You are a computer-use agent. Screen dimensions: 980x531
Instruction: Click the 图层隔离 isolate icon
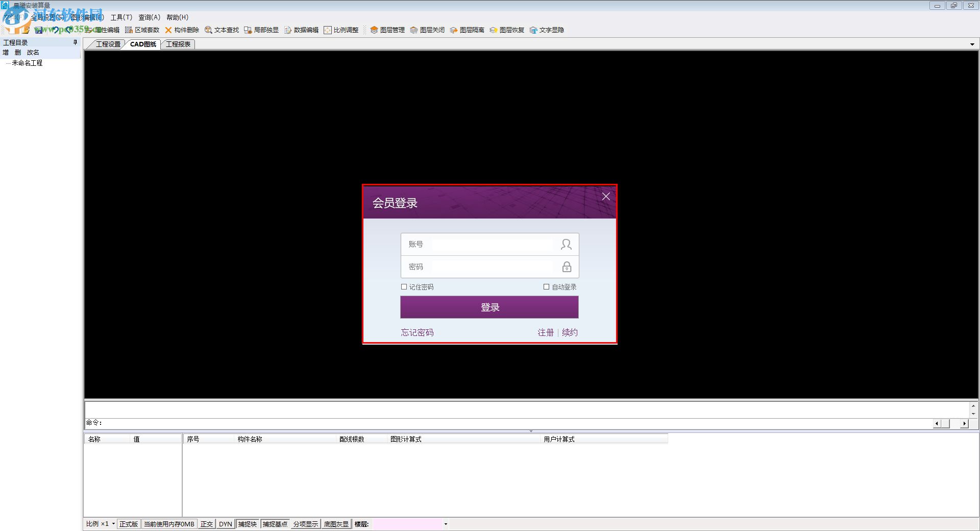point(454,30)
